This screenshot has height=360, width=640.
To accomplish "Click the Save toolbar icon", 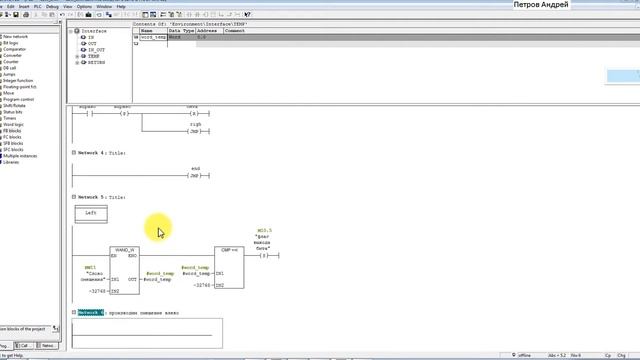I will (16, 15).
